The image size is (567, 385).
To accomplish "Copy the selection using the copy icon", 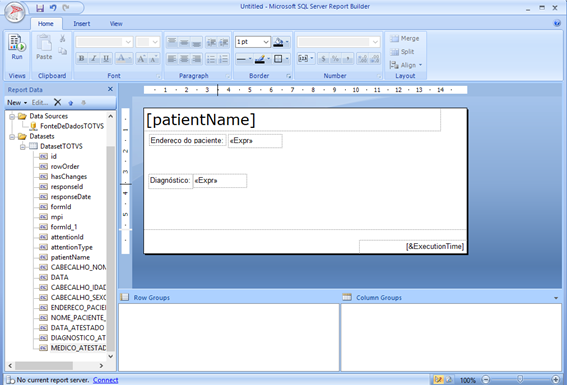I will 63,51.
